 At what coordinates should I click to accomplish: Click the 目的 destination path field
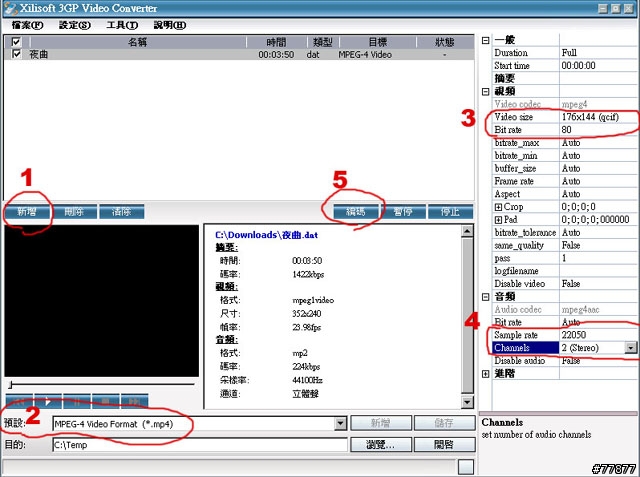200,445
